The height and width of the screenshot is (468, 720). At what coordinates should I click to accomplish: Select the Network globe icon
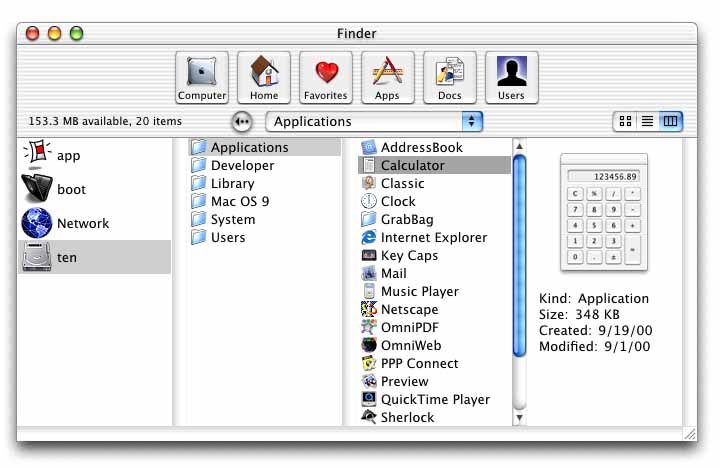(x=37, y=223)
